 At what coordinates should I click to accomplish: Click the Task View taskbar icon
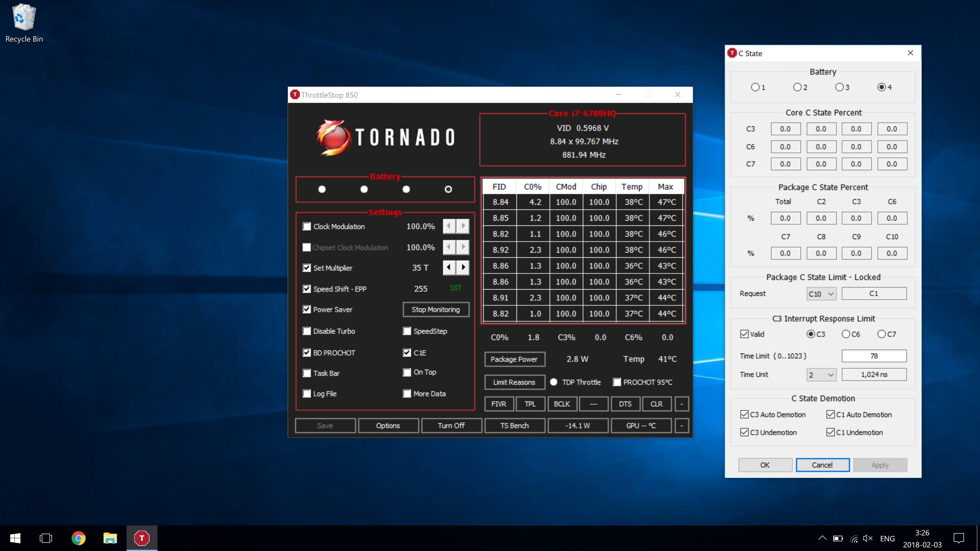(46, 538)
